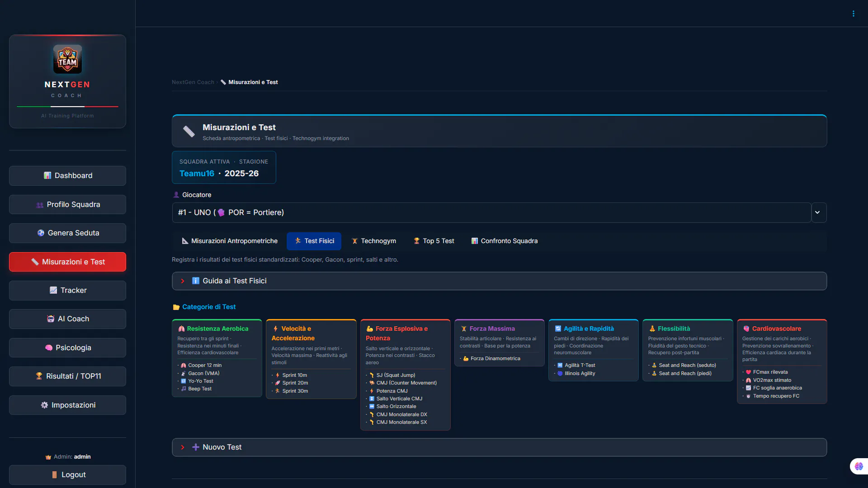Viewport: 868px width, 488px height.
Task: Open Risultati / TOP11
Action: [x=67, y=376]
